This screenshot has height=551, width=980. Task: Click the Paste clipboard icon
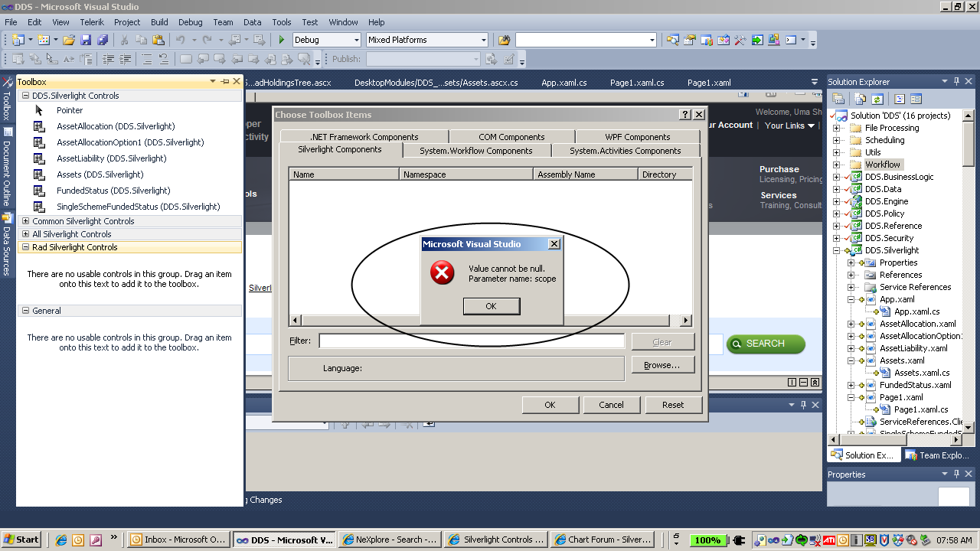click(x=158, y=40)
